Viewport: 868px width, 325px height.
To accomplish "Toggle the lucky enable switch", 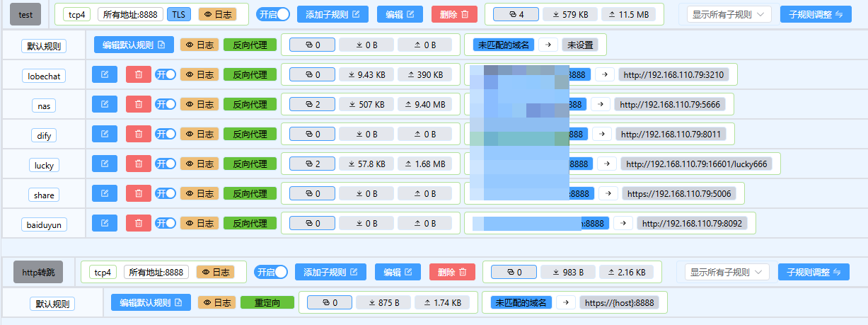I will [166, 164].
